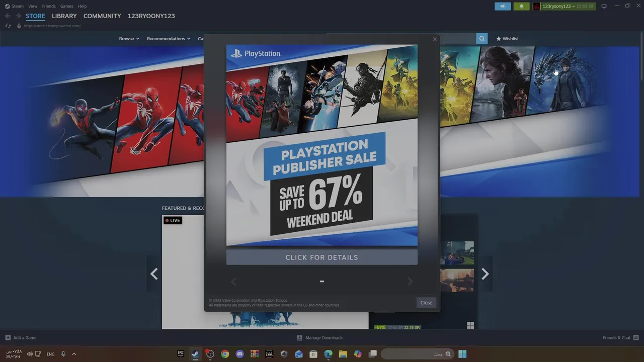
Task: Click the store page vertical scrollbar
Action: click(x=641, y=55)
